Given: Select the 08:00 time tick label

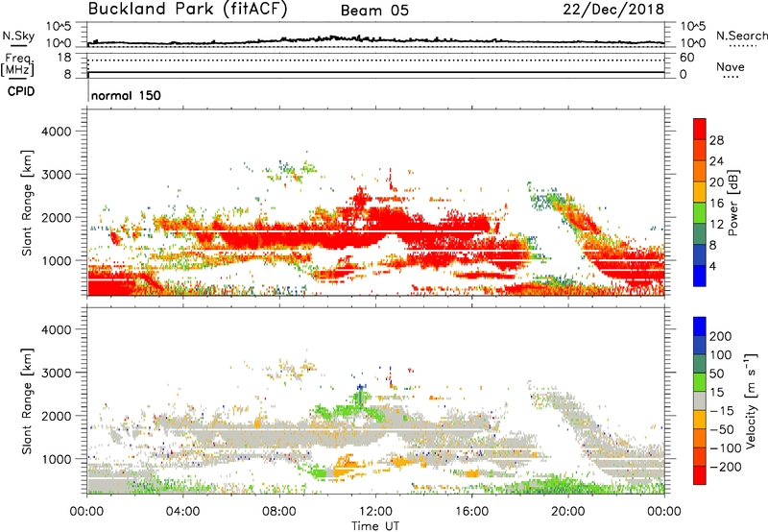Looking at the screenshot, I should point(279,512).
